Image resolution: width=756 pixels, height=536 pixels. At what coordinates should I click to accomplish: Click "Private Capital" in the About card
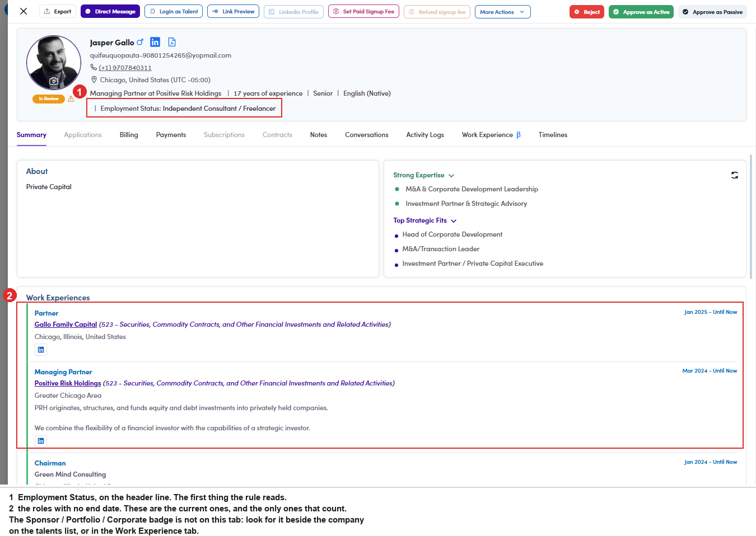click(x=49, y=187)
